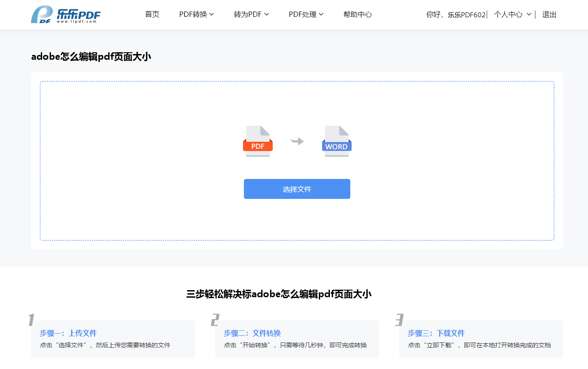Click the 退出 logout link
The height and width of the screenshot is (369, 588).
(x=549, y=15)
